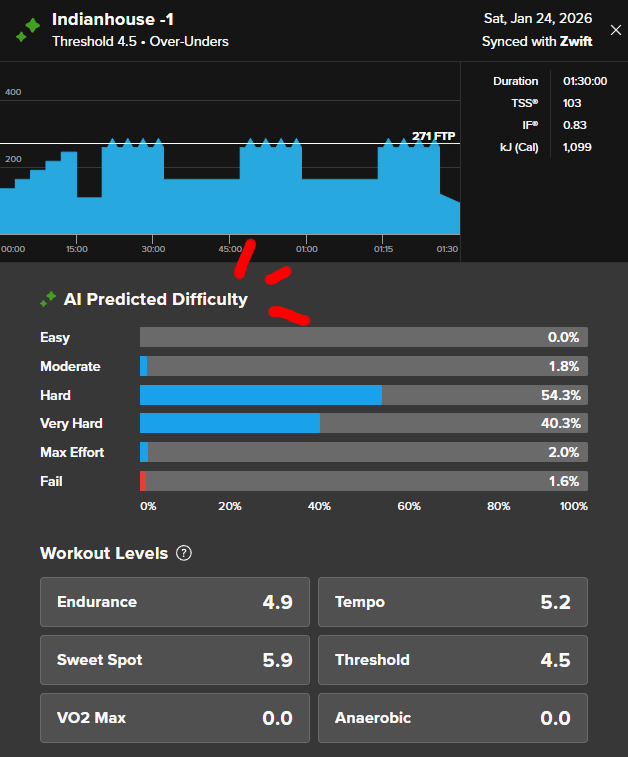Viewport: 628px width, 757px height.
Task: Click the AI Predicted Difficulty sparkle icon
Action: point(48,299)
